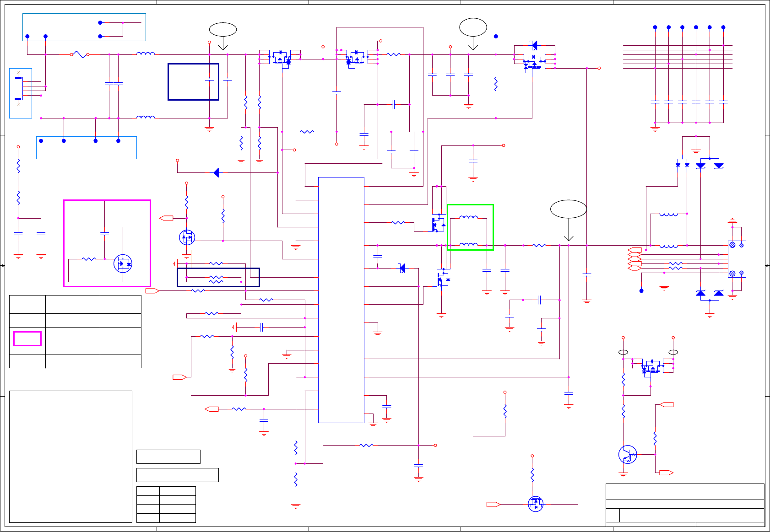The image size is (770, 532).
Task: Click the leftmost of six top-right test pads
Action: (655, 27)
